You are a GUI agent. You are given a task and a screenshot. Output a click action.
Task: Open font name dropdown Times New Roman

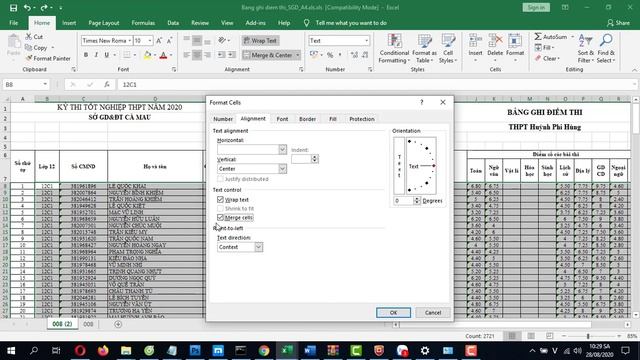click(x=129, y=40)
